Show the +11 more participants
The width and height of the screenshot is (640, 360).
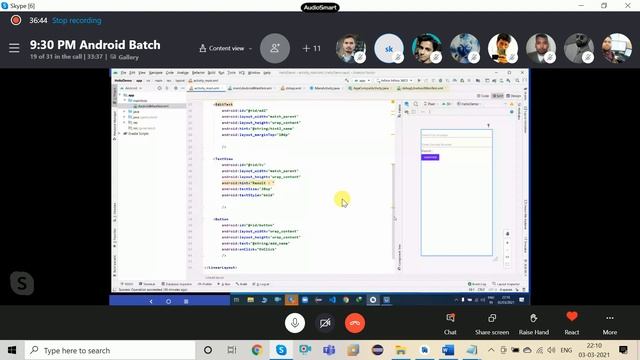point(311,48)
